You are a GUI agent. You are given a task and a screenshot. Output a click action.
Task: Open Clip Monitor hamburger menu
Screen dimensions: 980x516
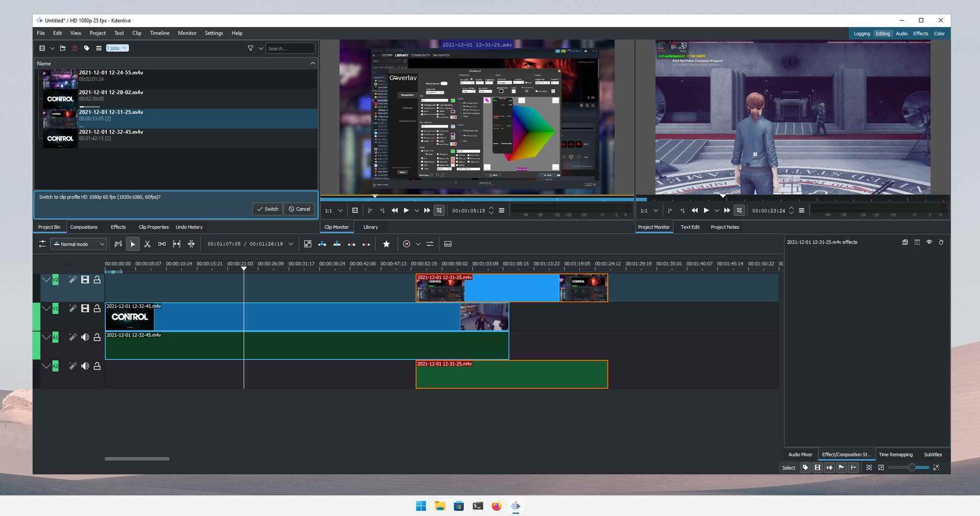pyautogui.click(x=501, y=211)
